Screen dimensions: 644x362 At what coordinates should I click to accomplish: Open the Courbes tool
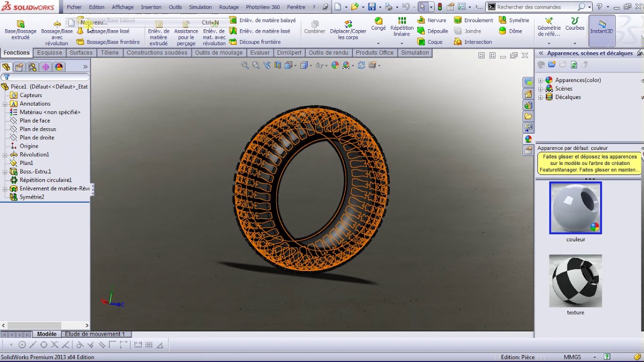click(575, 24)
